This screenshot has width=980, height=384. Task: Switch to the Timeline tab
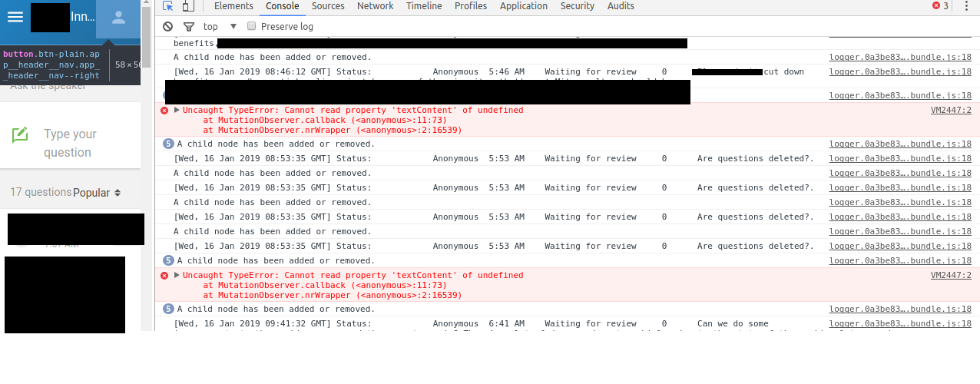[x=424, y=6]
